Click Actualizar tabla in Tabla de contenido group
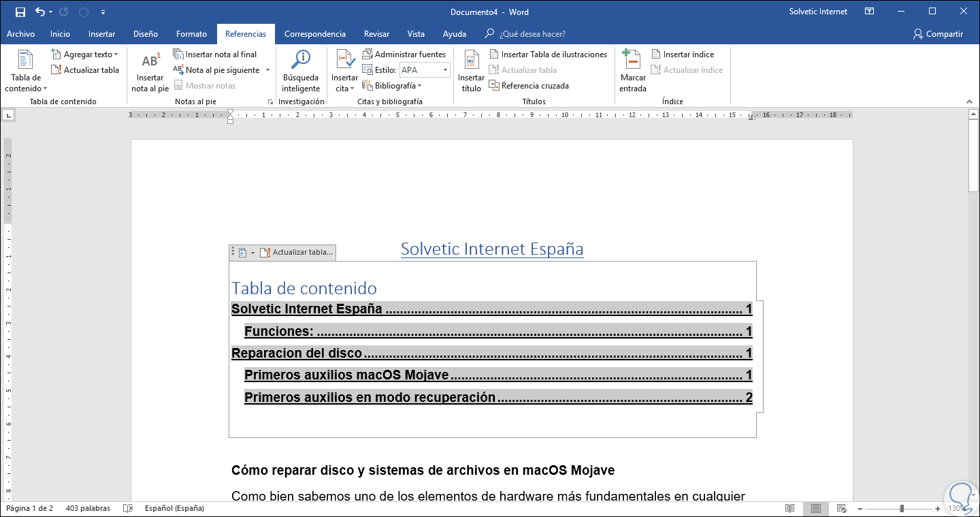 pos(84,70)
